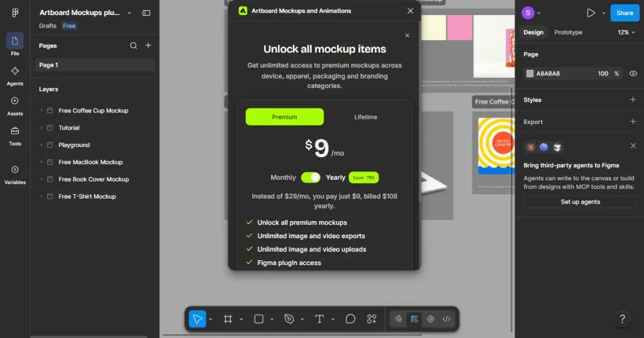Open Move tool options dropdown

coord(210,319)
